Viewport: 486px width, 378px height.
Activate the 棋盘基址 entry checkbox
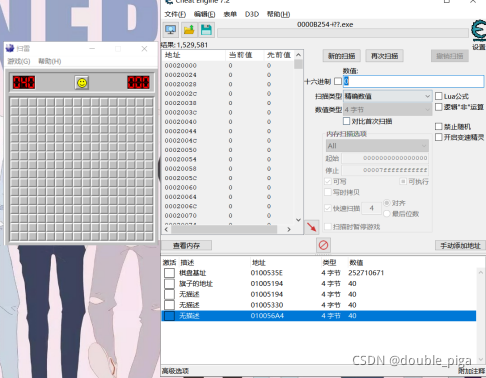(169, 273)
